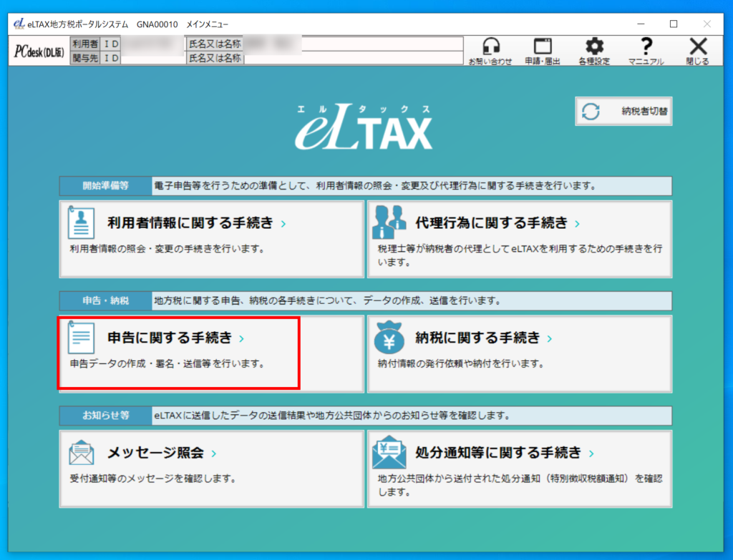Click the headset お問い合わせ icon
The image size is (733, 560).
pos(490,47)
